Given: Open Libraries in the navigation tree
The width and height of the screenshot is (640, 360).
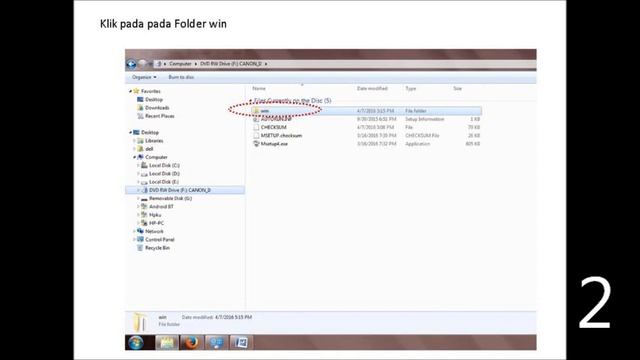Looking at the screenshot, I should (x=154, y=140).
